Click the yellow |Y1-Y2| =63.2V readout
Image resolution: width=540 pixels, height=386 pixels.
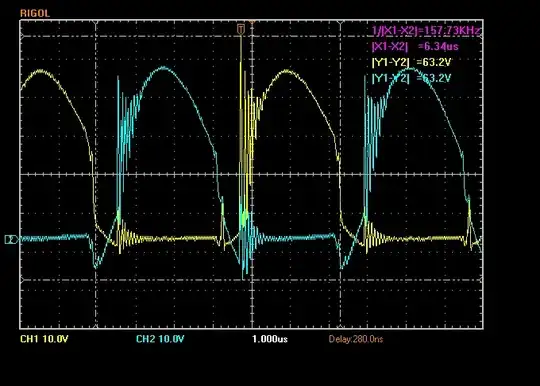click(x=411, y=62)
